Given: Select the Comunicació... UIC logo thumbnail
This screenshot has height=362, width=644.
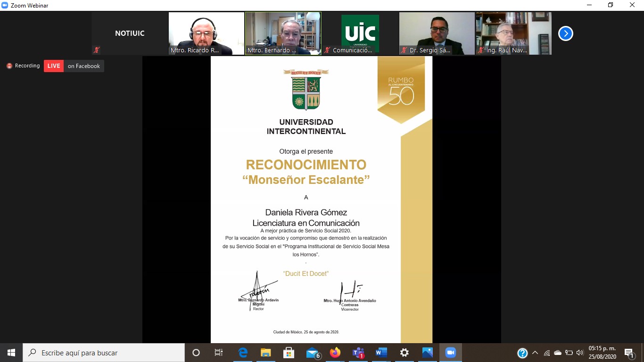Looking at the screenshot, I should [360, 33].
